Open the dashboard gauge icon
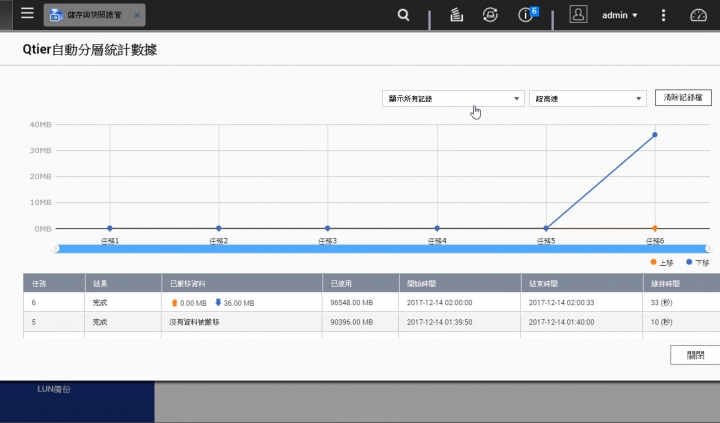This screenshot has width=720, height=423. 698,15
